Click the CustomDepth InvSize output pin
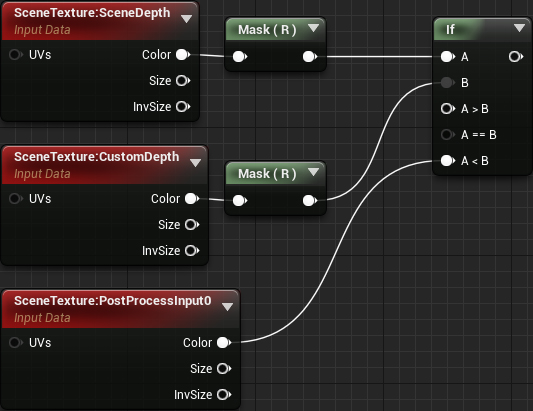 (x=192, y=251)
